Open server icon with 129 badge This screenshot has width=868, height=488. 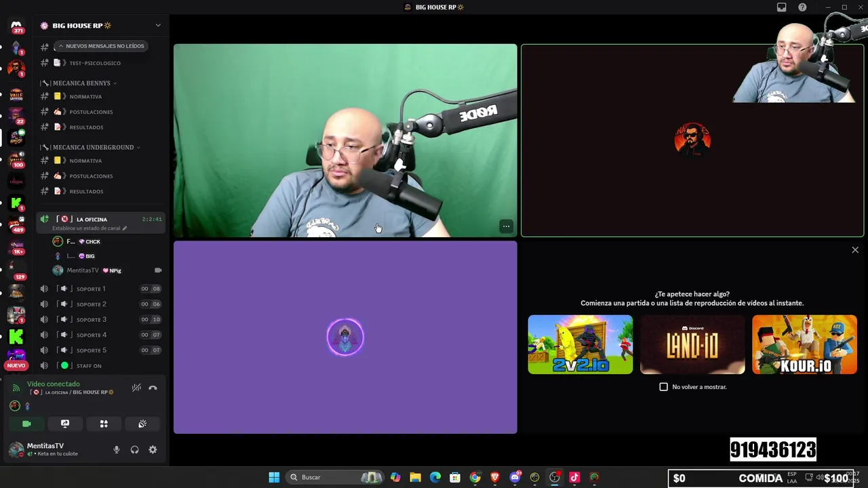[16, 270]
